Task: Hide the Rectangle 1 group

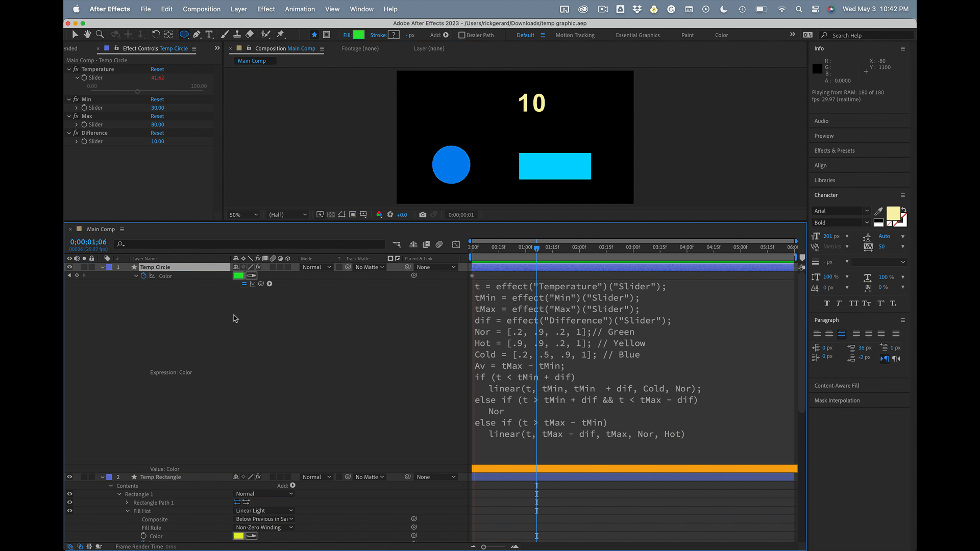Action: (69, 494)
